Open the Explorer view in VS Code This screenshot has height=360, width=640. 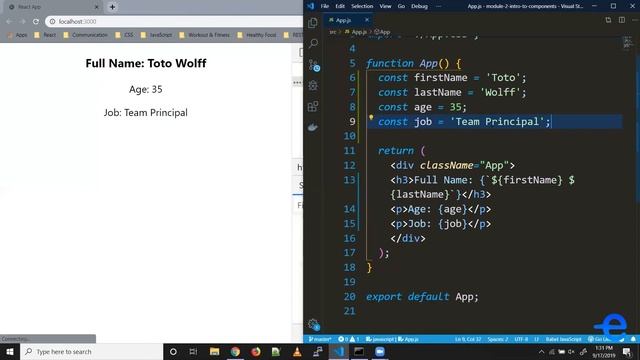point(313,23)
